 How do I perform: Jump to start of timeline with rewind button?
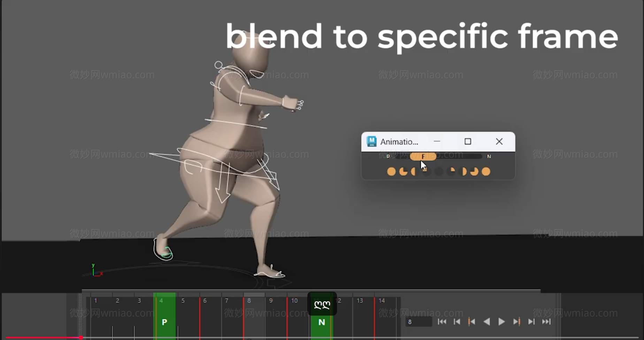click(x=442, y=322)
